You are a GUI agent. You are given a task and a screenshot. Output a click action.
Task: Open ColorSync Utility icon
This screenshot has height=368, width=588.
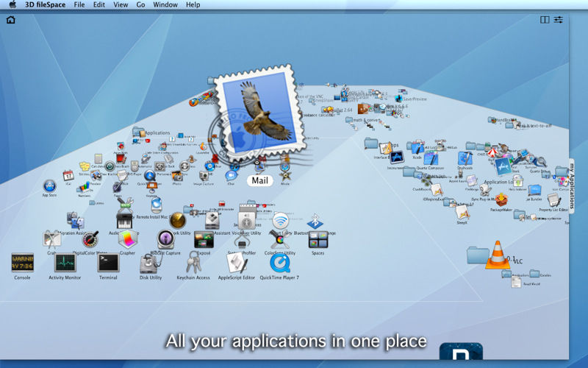(x=280, y=239)
